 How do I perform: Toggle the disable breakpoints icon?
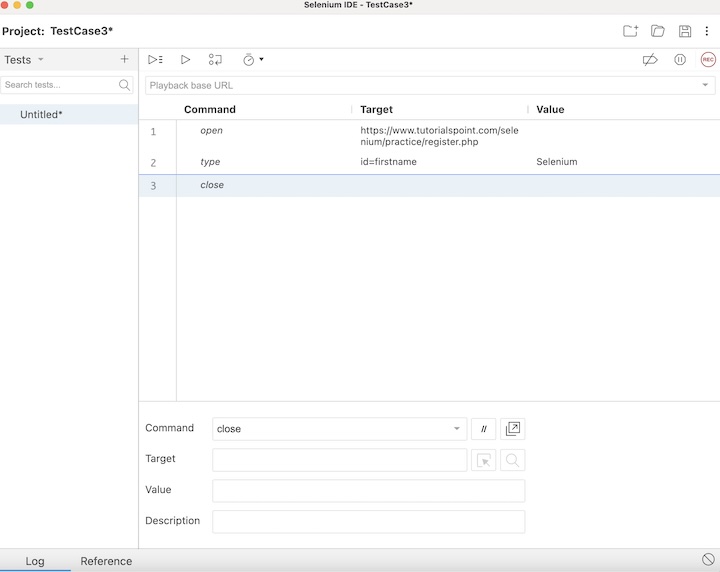[x=650, y=60]
